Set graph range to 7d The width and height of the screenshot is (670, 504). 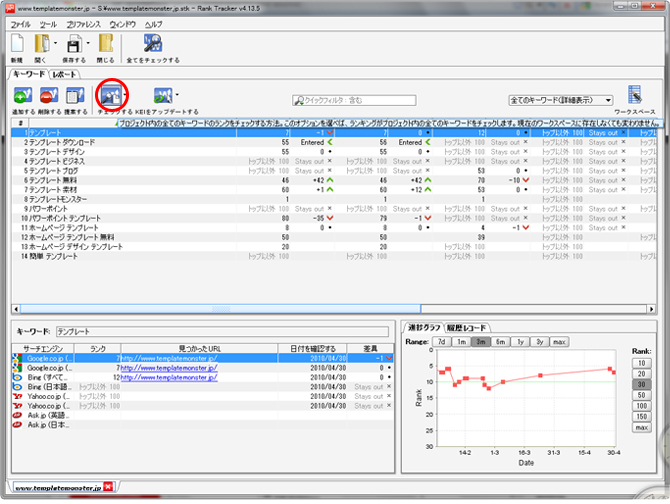click(x=441, y=342)
